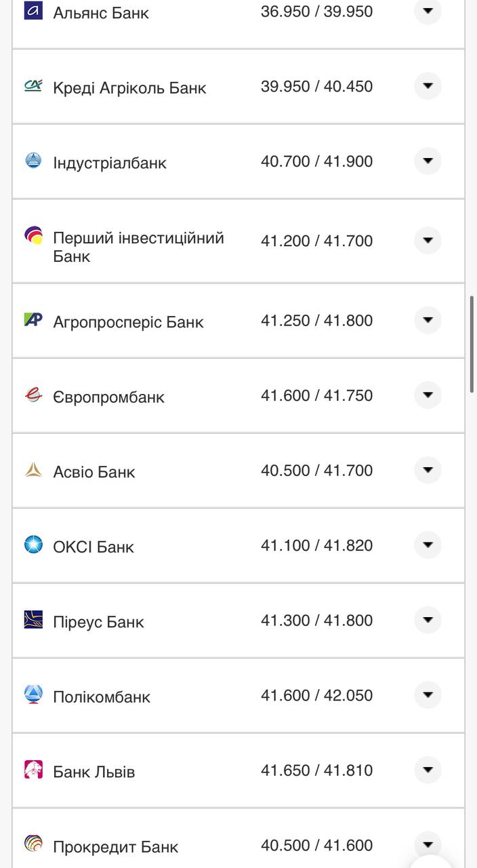Click the ОКСІ Банк rate 41.100 / 41.820
Screen dimensions: 477x868
click(x=316, y=545)
